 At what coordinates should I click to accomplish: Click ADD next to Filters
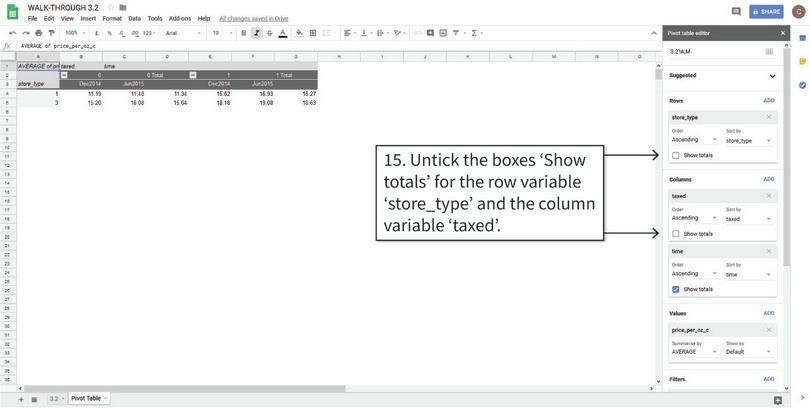click(769, 379)
